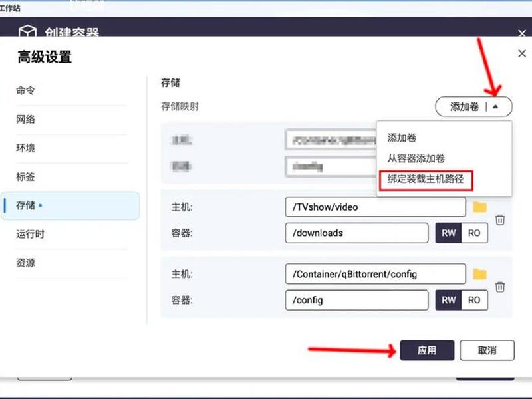The width and height of the screenshot is (532, 399).
Task: Cancel with the 取消 button
Action: 487,350
